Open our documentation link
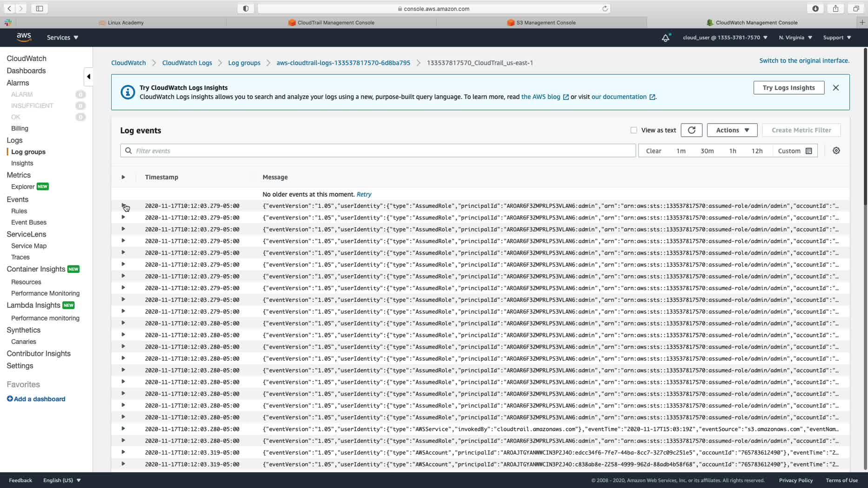The image size is (868, 488). coord(623,97)
